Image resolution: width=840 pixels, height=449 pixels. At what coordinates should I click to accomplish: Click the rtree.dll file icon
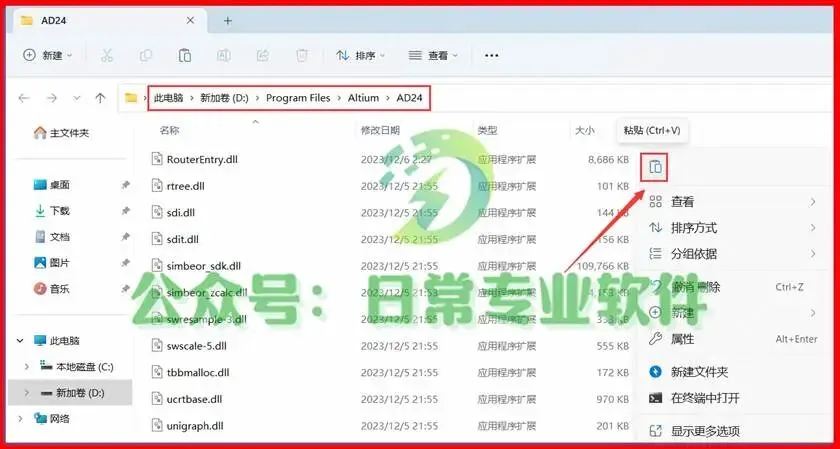coord(156,186)
